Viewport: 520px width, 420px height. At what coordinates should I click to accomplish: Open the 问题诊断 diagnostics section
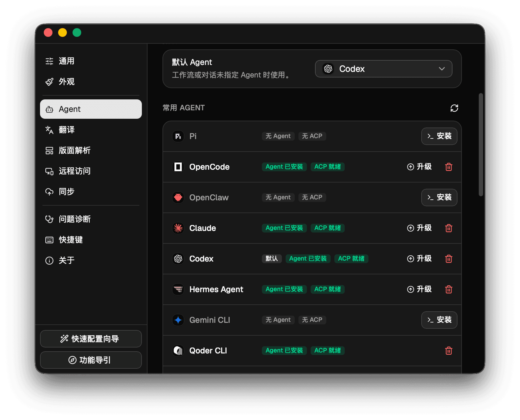coord(91,219)
